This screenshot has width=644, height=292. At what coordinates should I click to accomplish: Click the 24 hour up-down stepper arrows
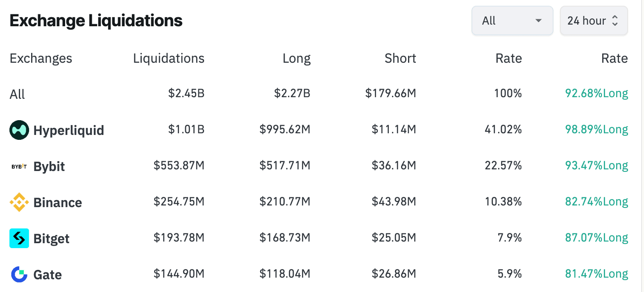[x=615, y=21]
